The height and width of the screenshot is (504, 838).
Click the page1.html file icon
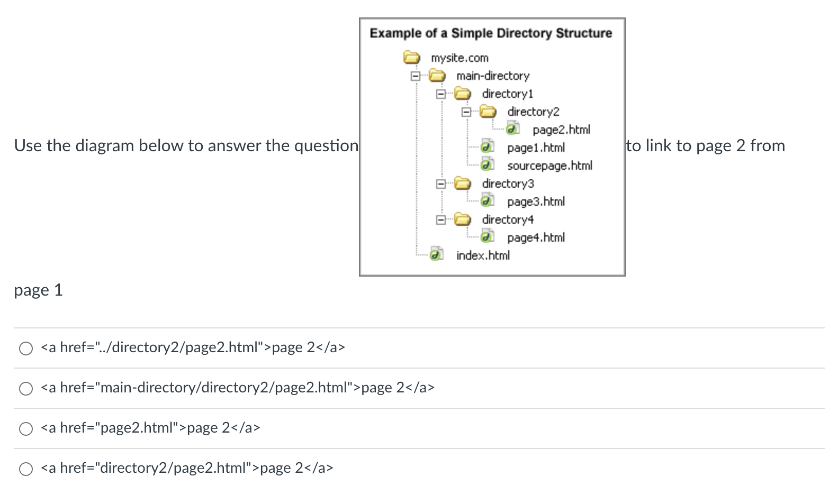(x=486, y=147)
